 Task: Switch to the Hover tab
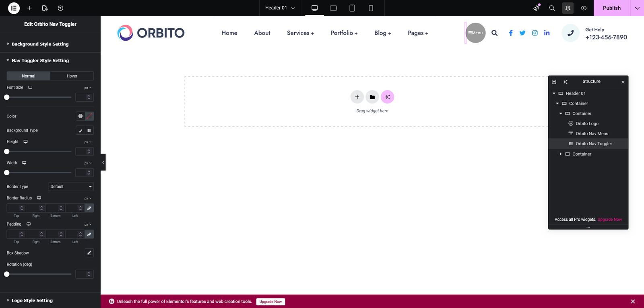click(x=72, y=76)
